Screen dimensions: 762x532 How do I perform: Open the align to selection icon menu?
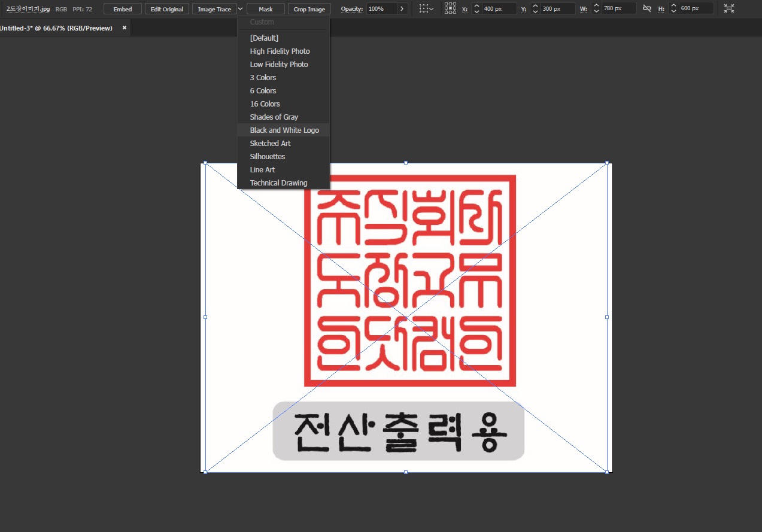coord(426,8)
